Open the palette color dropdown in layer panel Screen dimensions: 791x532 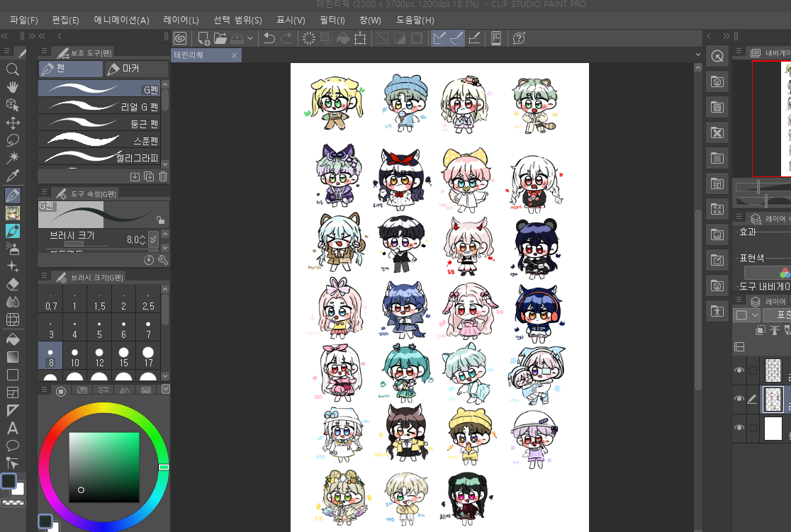click(746, 315)
